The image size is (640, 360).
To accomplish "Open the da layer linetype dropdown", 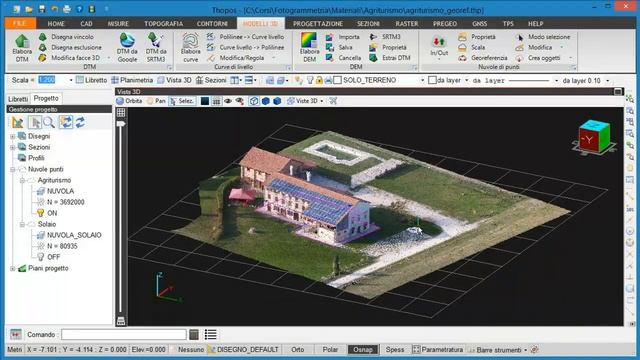I will pos(556,80).
